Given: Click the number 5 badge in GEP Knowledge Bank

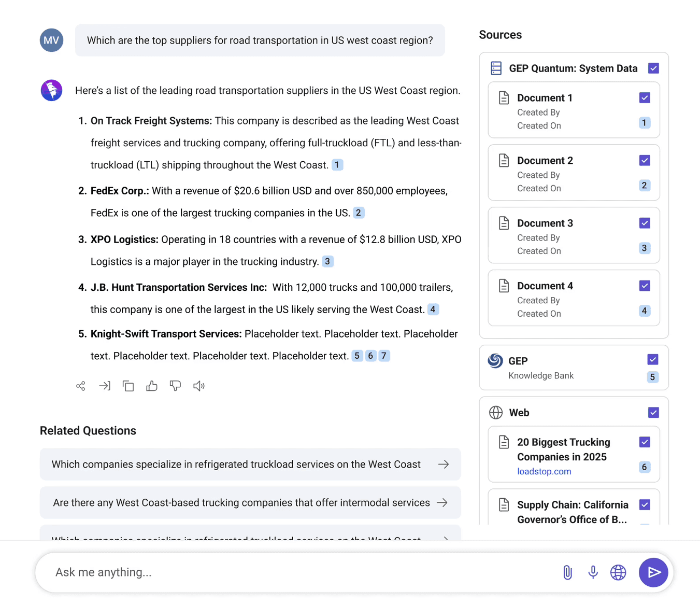Looking at the screenshot, I should tap(653, 377).
